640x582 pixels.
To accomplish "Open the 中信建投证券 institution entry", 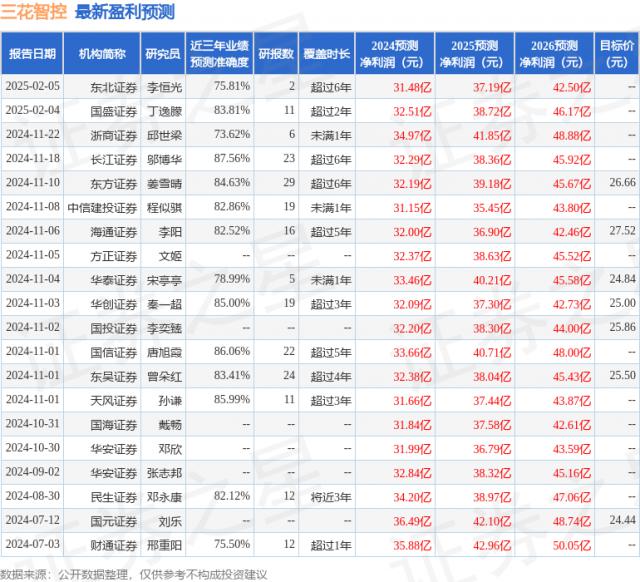I will pyautogui.click(x=99, y=206).
